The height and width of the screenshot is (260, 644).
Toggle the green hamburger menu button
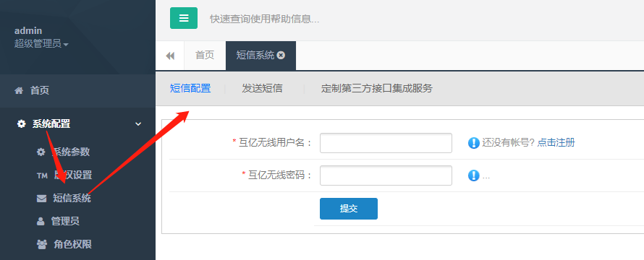point(184,18)
